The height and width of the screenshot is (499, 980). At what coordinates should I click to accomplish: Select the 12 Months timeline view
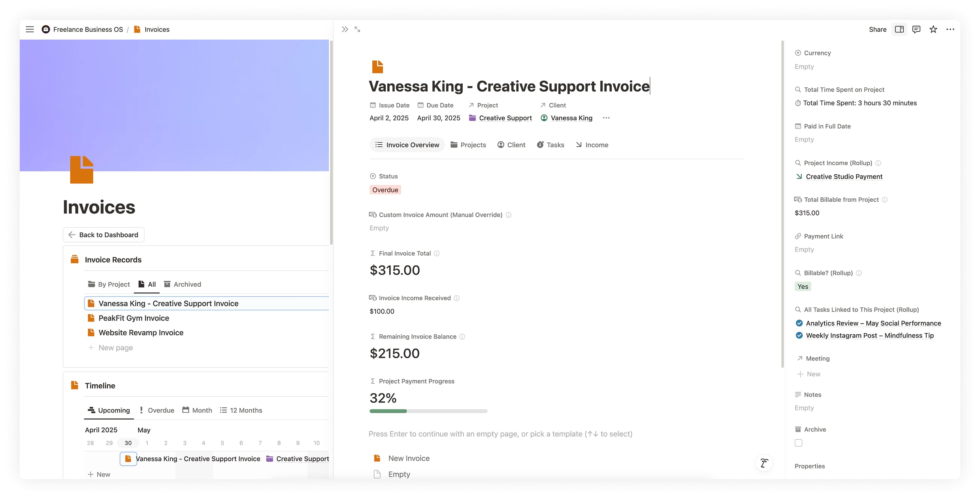[x=241, y=410]
